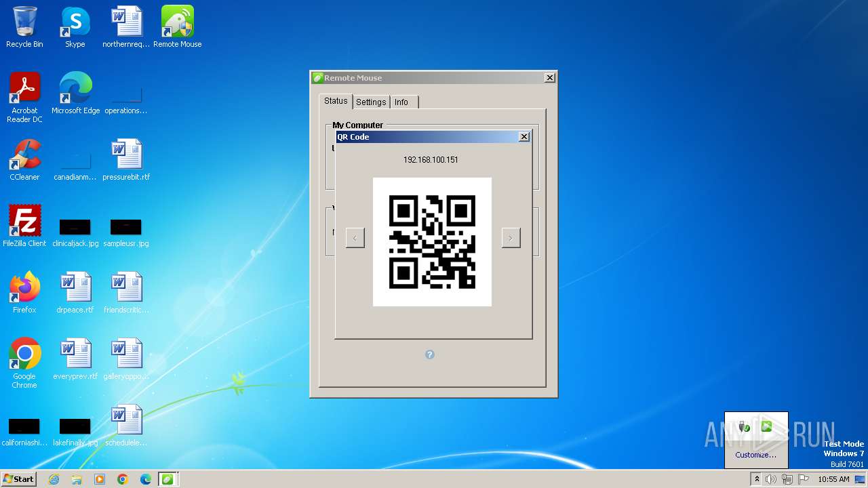Open FileZilla Client shortcut
The image size is (868, 488).
click(24, 226)
